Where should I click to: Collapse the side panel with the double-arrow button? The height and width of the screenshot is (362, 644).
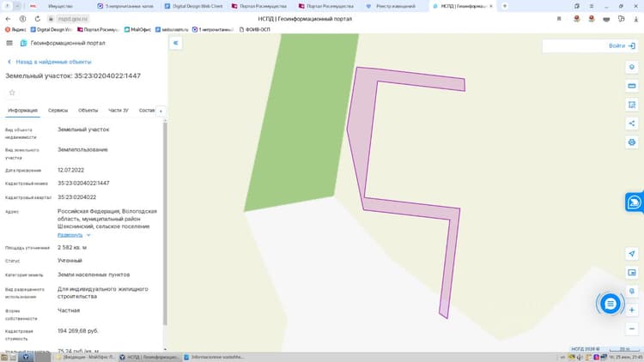pyautogui.click(x=176, y=43)
